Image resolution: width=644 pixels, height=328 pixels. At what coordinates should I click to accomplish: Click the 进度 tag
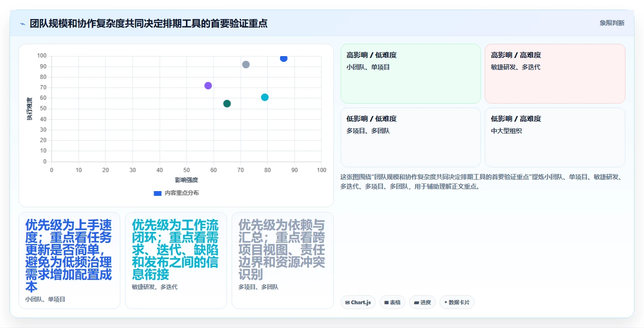pos(422,302)
